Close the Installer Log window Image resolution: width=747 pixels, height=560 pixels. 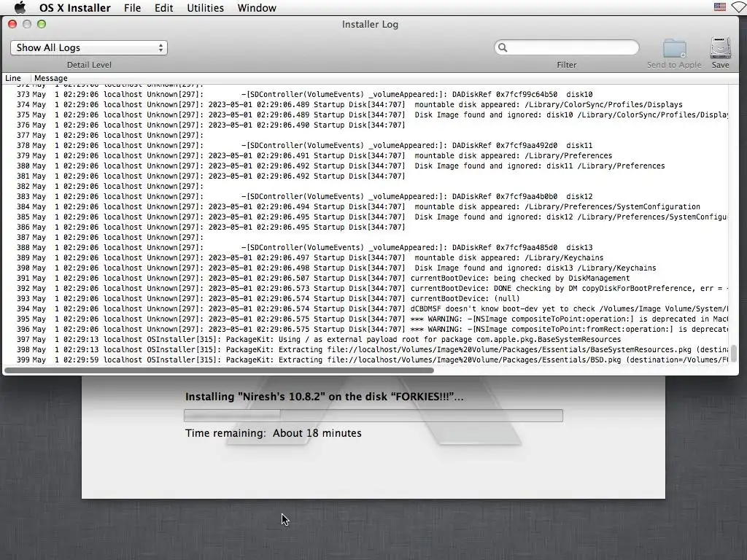(x=13, y=24)
